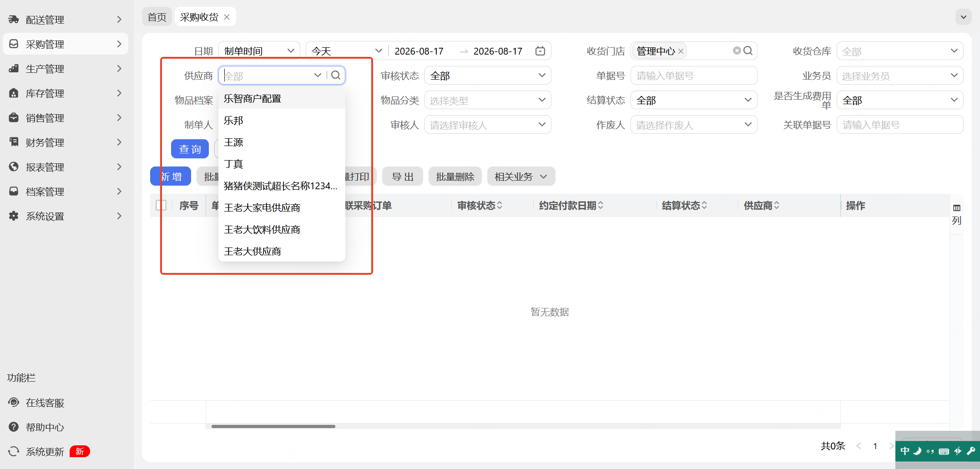Click the 系统更新 refresh icon
The width and height of the screenshot is (980, 469).
pos(14,451)
